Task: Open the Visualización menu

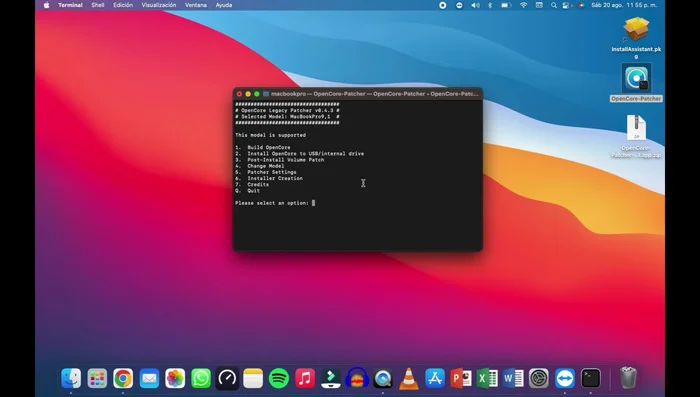Action: coord(158,5)
